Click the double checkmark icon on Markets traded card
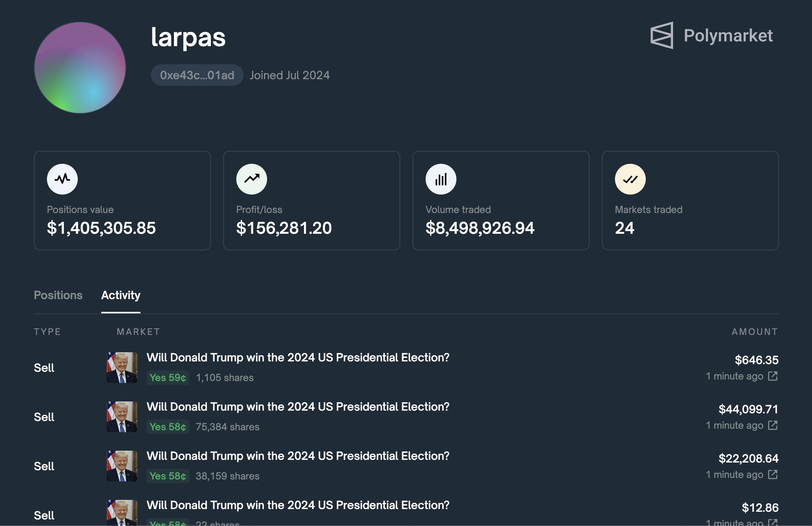The width and height of the screenshot is (812, 526). [631, 179]
